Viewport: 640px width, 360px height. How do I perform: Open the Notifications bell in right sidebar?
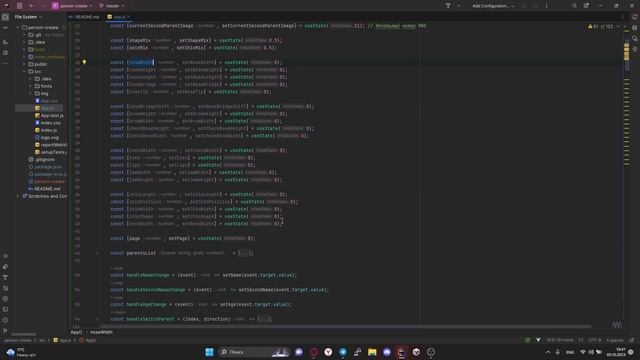(x=635, y=17)
